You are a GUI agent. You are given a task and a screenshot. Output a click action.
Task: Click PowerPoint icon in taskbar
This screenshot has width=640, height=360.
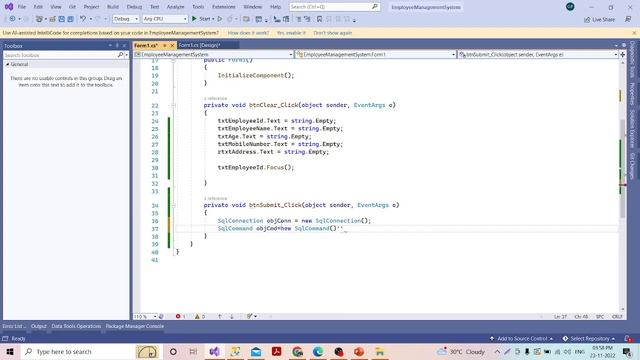pos(359,351)
